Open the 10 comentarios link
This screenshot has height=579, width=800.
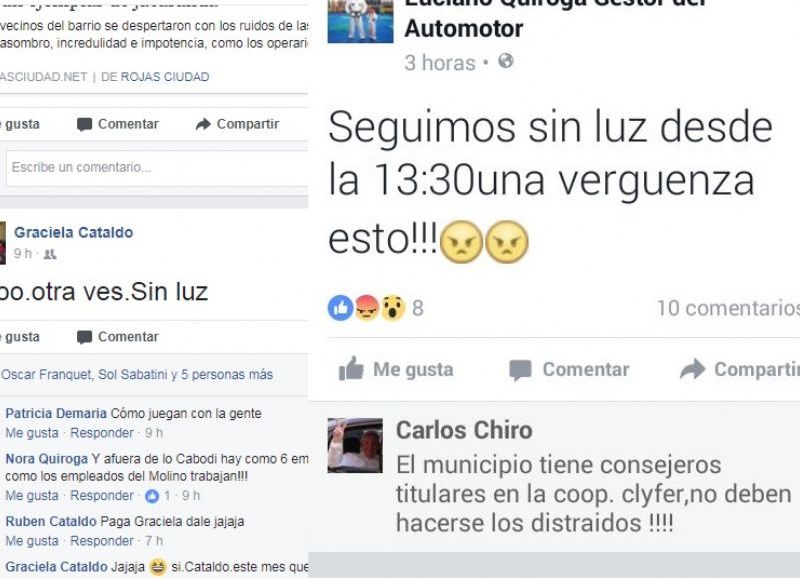click(x=728, y=308)
